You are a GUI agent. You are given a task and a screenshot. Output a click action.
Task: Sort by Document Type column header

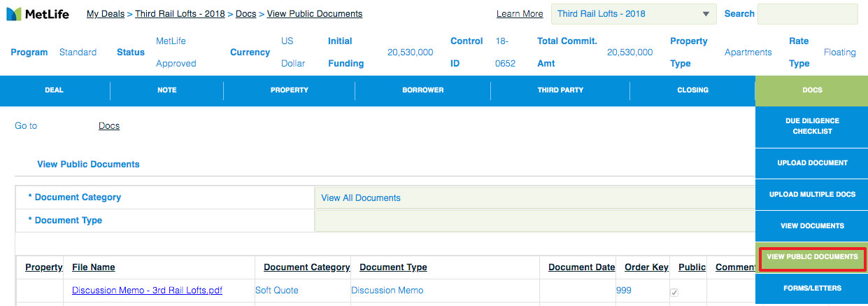[x=393, y=267]
